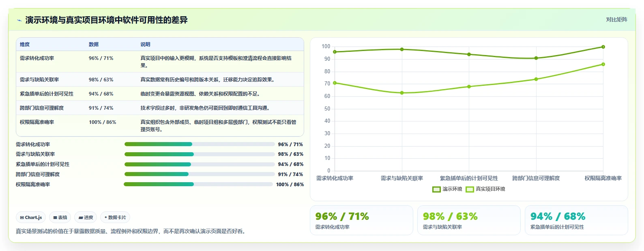The height and width of the screenshot is (251, 644).
Task: Click description starting 真实组织包含外部成员
Action: pos(218,126)
